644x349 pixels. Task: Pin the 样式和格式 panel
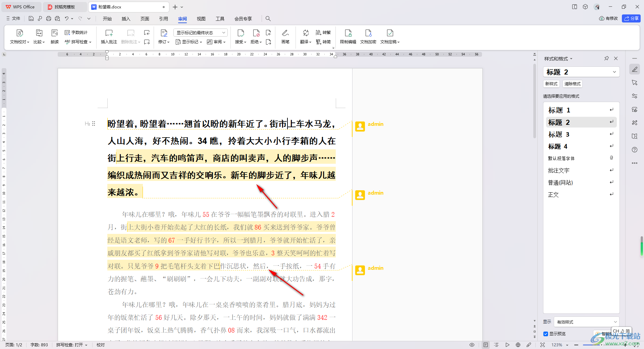tap(606, 58)
